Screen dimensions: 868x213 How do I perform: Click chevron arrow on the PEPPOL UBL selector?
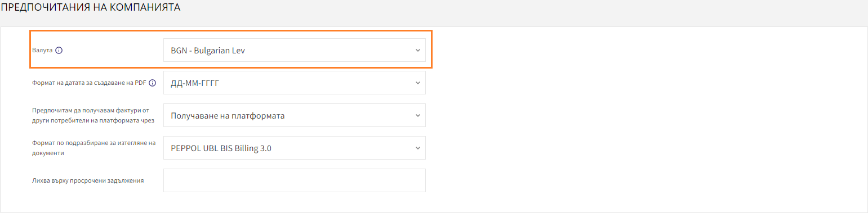[x=417, y=148]
